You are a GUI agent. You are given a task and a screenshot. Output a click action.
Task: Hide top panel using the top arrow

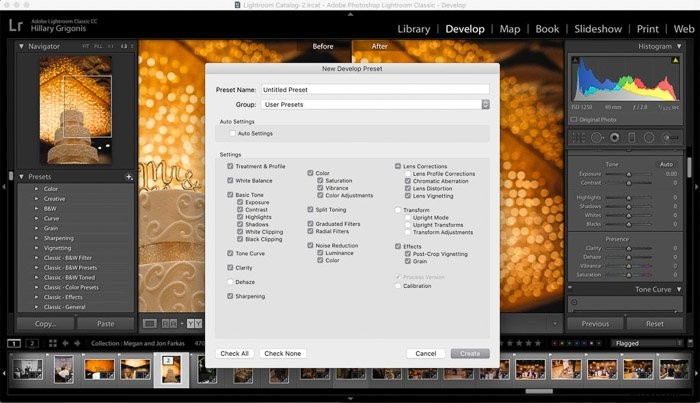click(350, 14)
